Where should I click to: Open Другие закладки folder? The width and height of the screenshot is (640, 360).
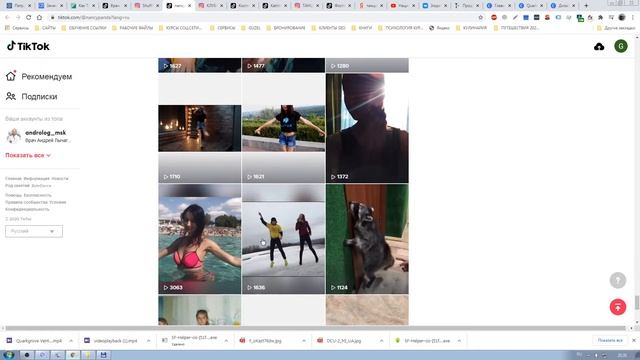click(x=616, y=28)
